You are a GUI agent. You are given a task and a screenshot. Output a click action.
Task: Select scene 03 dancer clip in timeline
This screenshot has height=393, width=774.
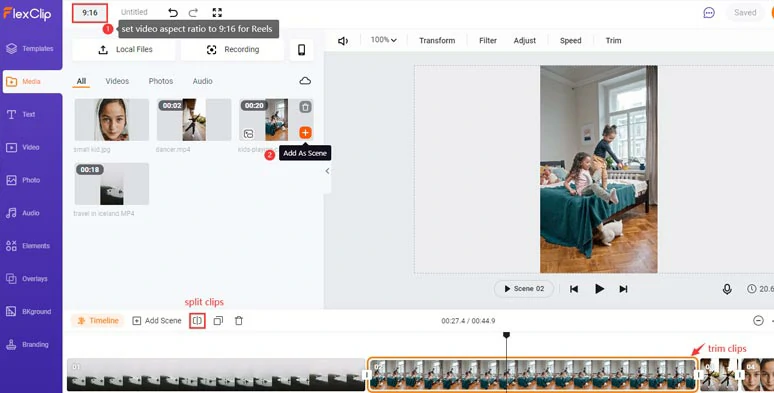tap(719, 375)
